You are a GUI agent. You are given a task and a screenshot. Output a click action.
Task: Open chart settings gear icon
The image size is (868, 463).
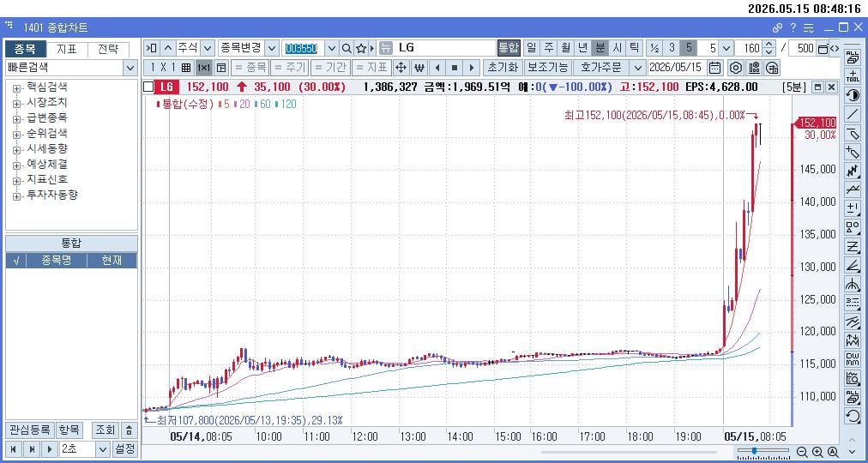(735, 68)
